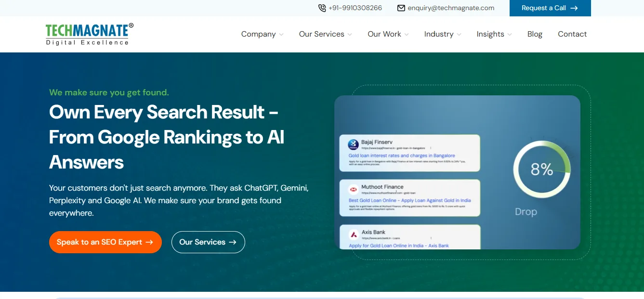Screen dimensions: 644x299
Task: Open Apply for Gold Loan Online Axis Bank link
Action: [399, 246]
